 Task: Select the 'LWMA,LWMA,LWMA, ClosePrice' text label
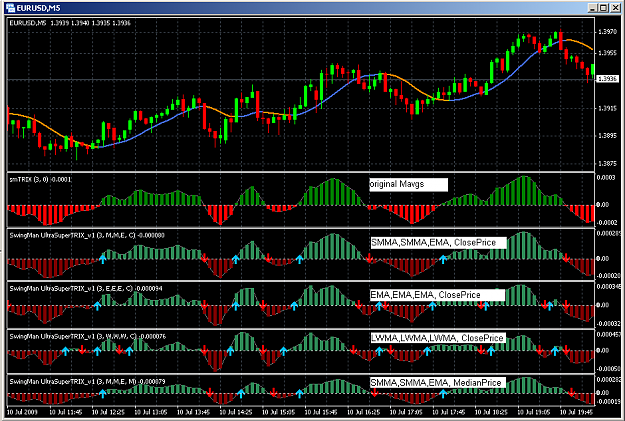(x=438, y=338)
